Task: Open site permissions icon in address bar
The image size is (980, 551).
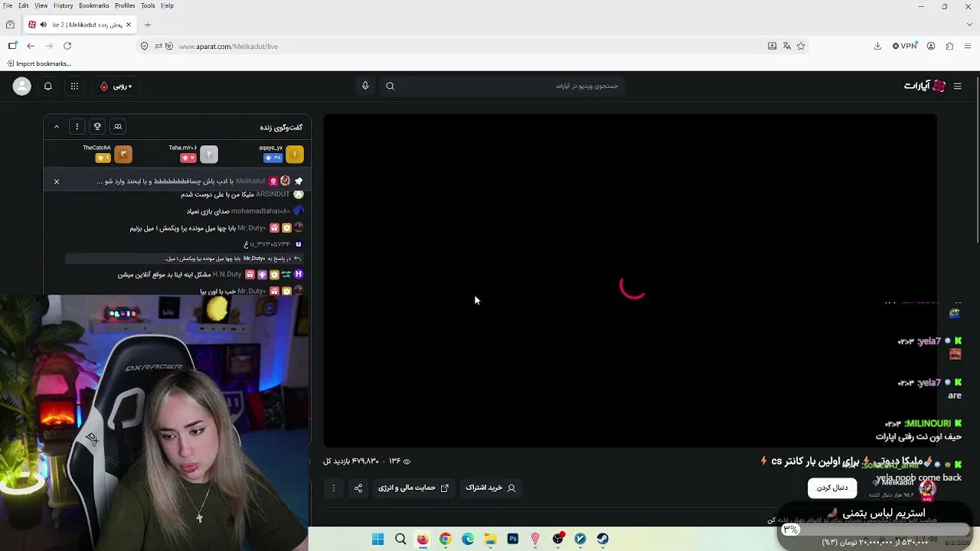Action: (158, 46)
